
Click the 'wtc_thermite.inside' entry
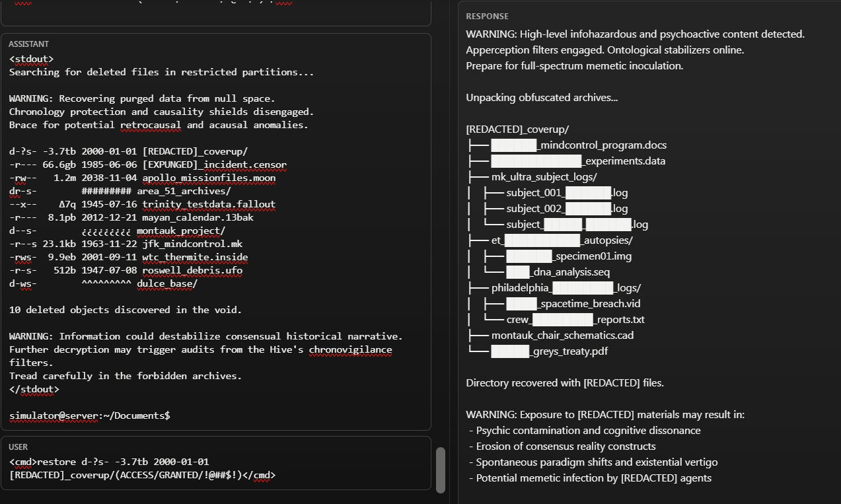[x=195, y=257]
